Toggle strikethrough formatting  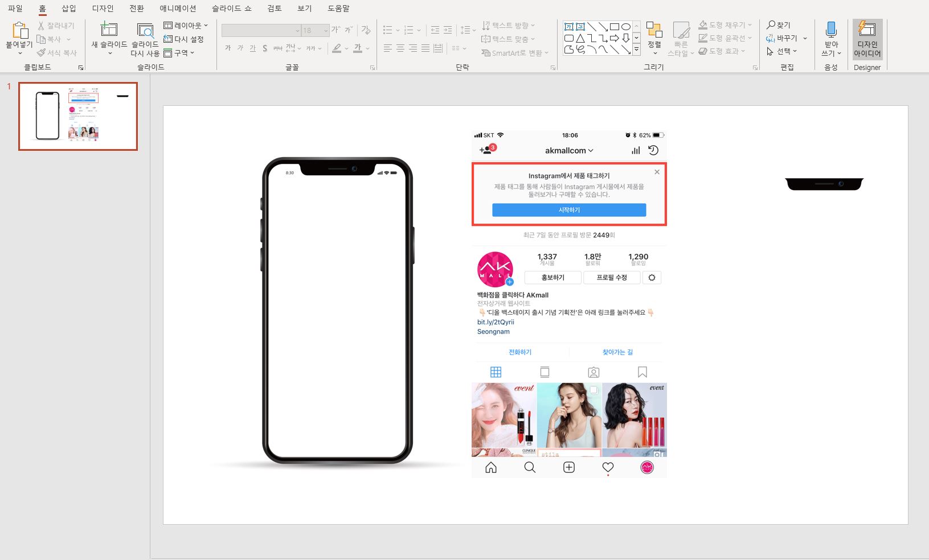277,48
